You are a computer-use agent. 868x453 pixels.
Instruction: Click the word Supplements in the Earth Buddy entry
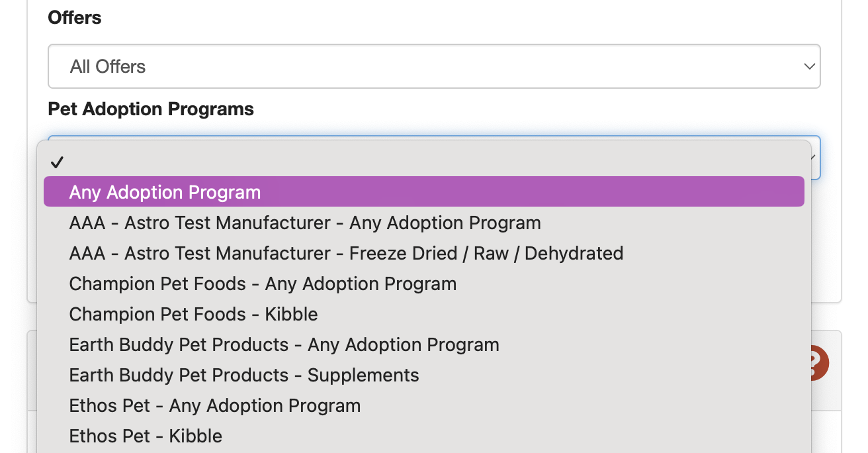363,375
